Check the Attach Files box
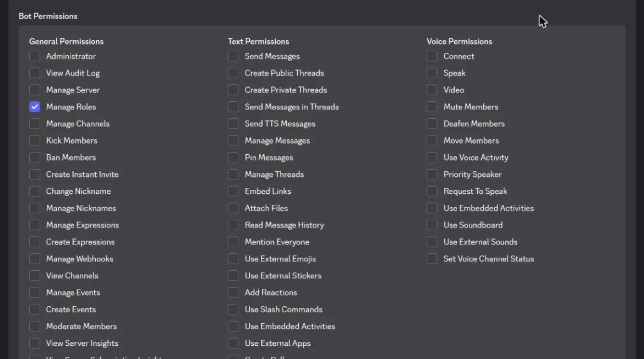Viewport: 644px width, 359px height. (233, 208)
